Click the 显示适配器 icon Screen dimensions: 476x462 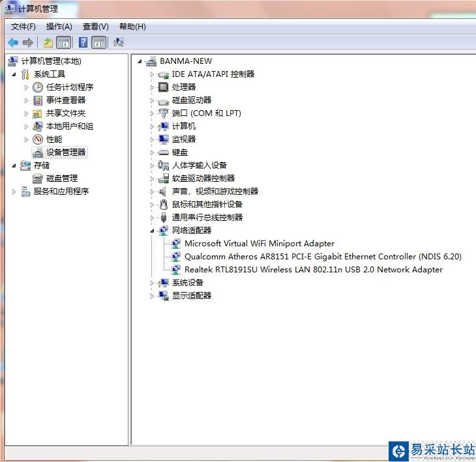coord(163,296)
